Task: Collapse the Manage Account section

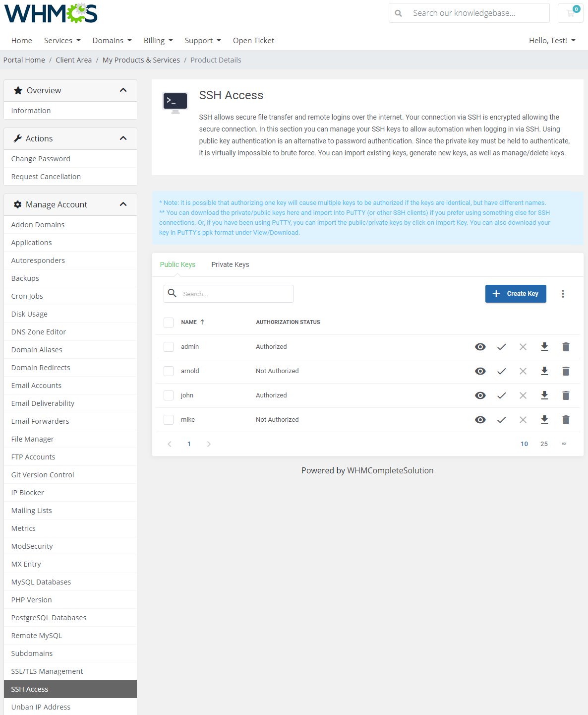Action: [123, 204]
